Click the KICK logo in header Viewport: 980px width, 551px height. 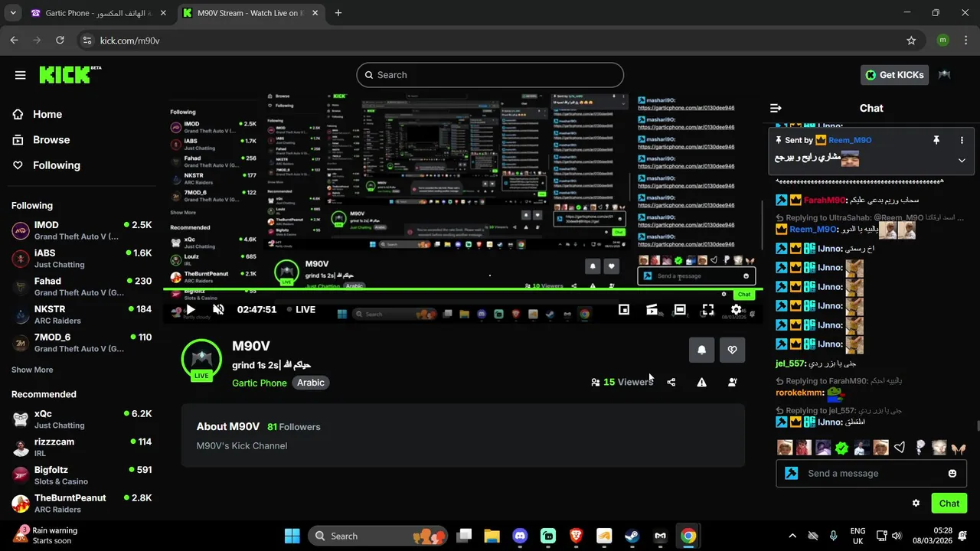(x=70, y=74)
